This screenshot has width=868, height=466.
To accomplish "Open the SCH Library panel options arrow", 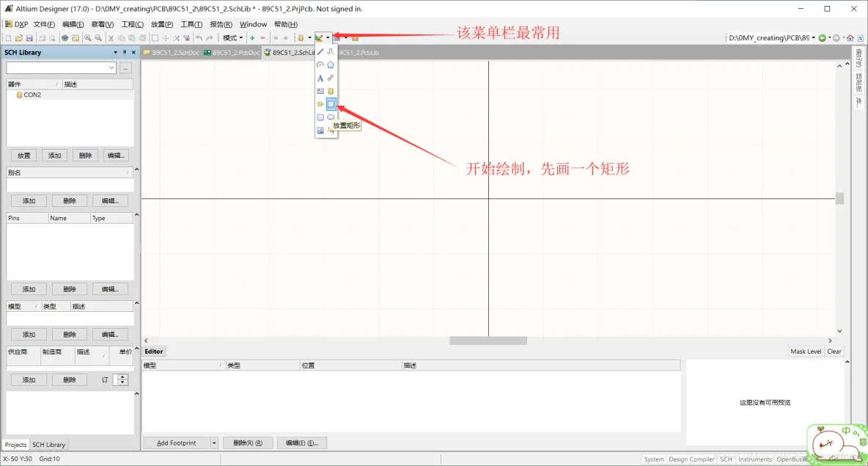I will tap(115, 52).
